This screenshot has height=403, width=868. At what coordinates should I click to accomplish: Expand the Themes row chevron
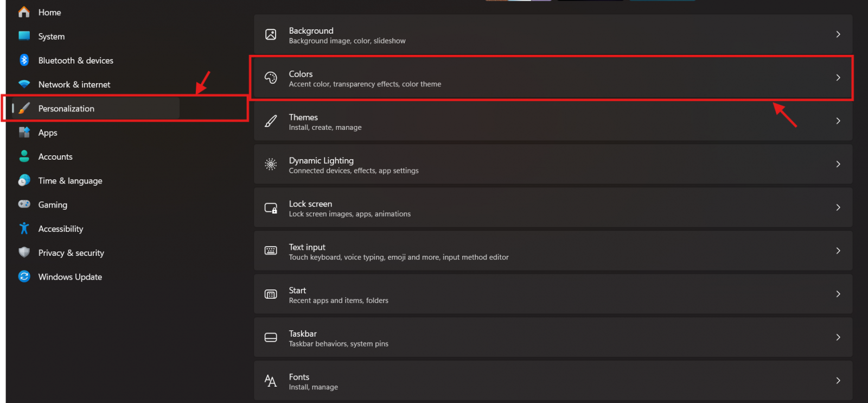tap(838, 121)
